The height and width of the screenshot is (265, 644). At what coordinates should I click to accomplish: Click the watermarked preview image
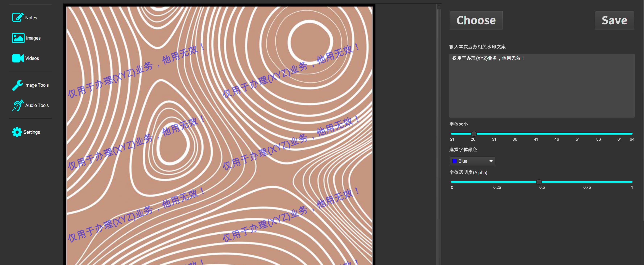(x=219, y=136)
